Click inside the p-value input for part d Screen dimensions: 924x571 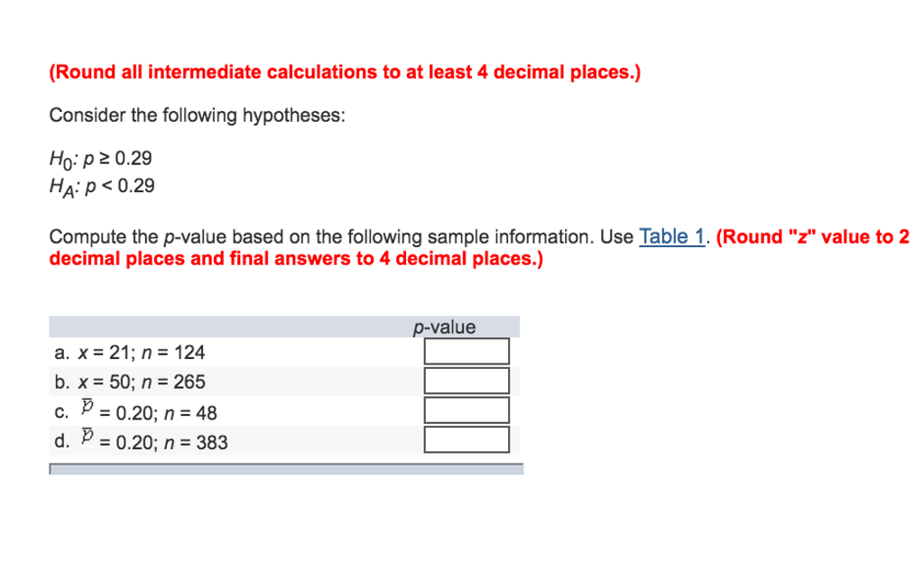467,439
